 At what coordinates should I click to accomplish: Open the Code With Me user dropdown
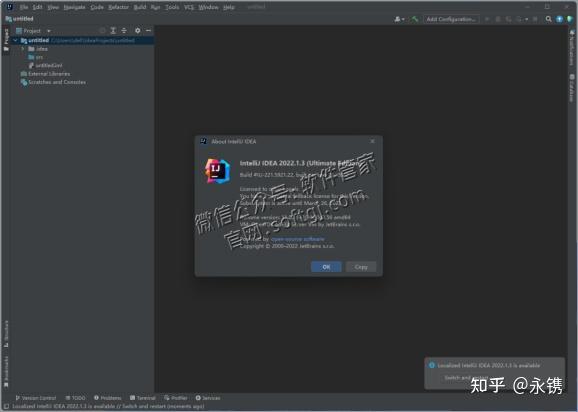click(x=399, y=19)
